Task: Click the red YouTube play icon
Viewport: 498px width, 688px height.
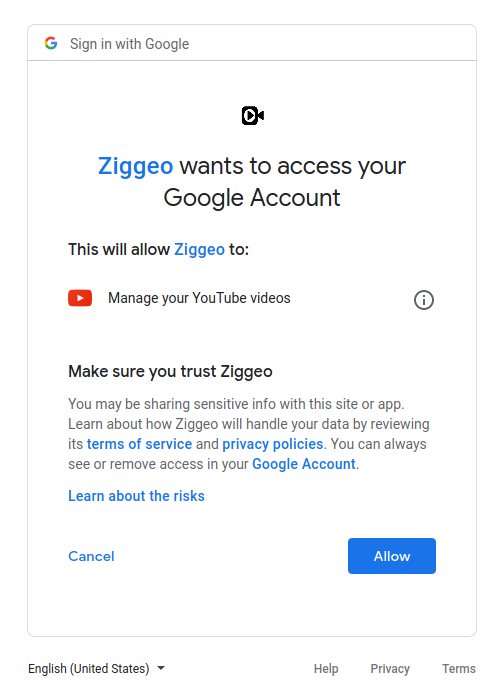Action: [x=80, y=298]
